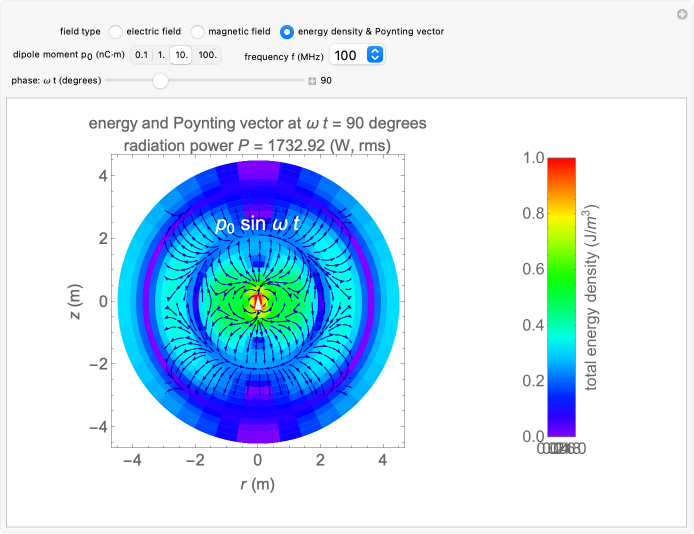The width and height of the screenshot is (694, 534).
Task: Click the 'r (m)' horizontal axis label
Action: pos(257,484)
